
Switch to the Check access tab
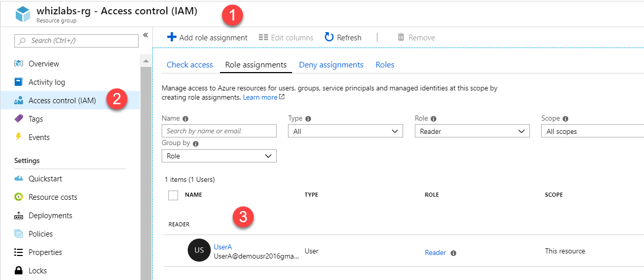pyautogui.click(x=190, y=65)
